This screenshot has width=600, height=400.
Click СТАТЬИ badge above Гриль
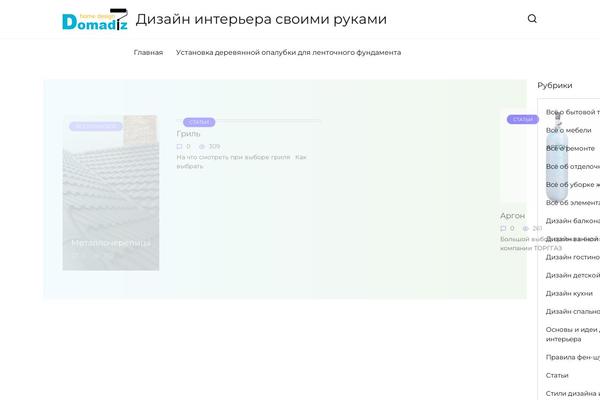click(199, 122)
